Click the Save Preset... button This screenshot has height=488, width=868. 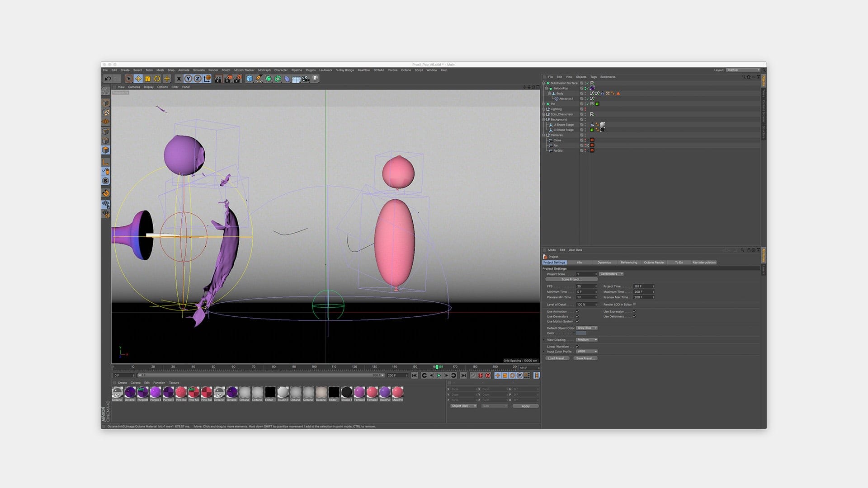(x=585, y=358)
